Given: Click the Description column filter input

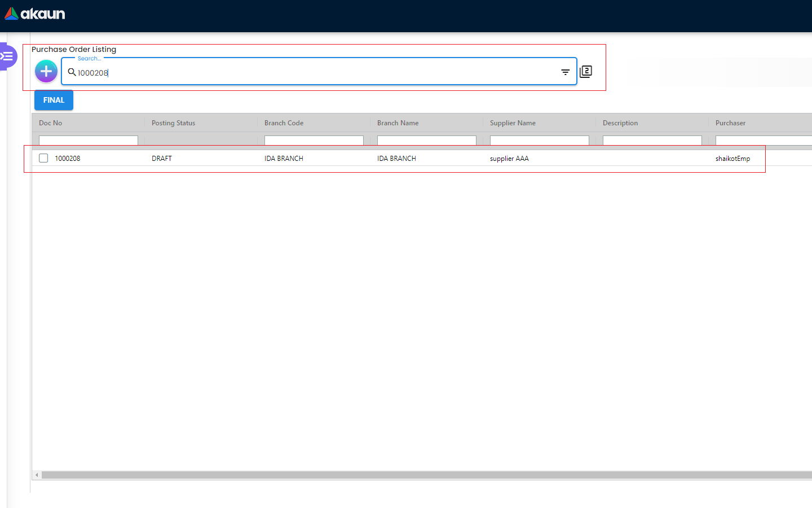Looking at the screenshot, I should tap(652, 141).
